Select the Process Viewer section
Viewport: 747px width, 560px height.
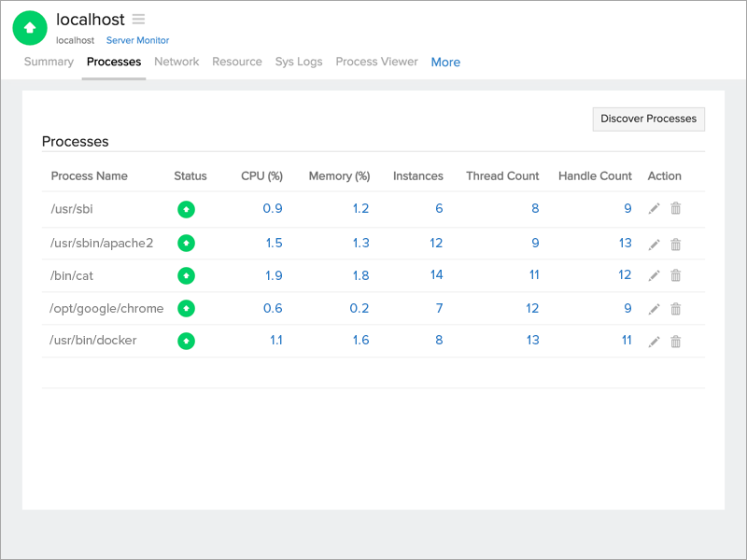click(376, 62)
